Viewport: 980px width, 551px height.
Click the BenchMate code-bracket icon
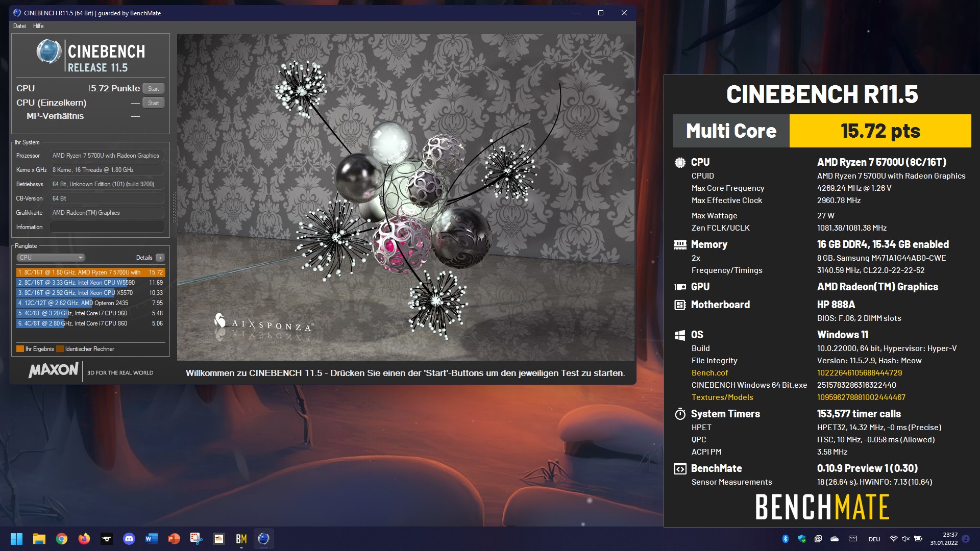click(x=680, y=469)
